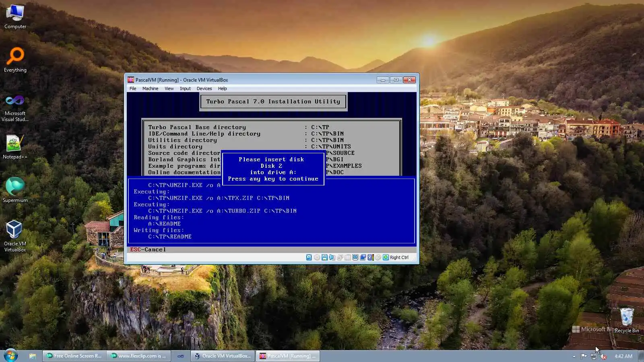Click the "C:\TP\UNITS" path value
The width and height of the screenshot is (644, 362).
(x=331, y=146)
